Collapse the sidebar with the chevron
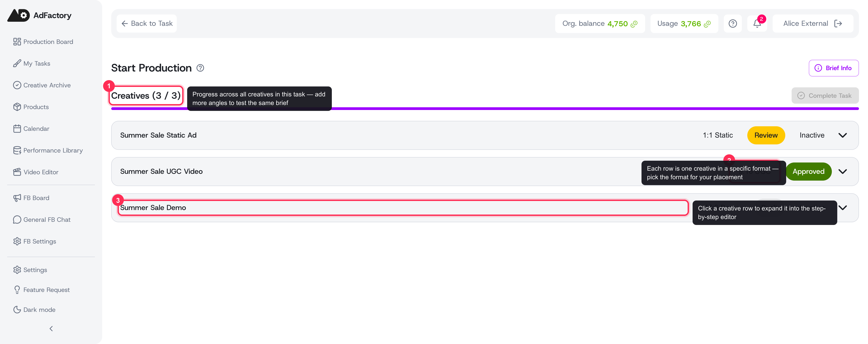Screen dimensions: 868x344 click(51, 328)
